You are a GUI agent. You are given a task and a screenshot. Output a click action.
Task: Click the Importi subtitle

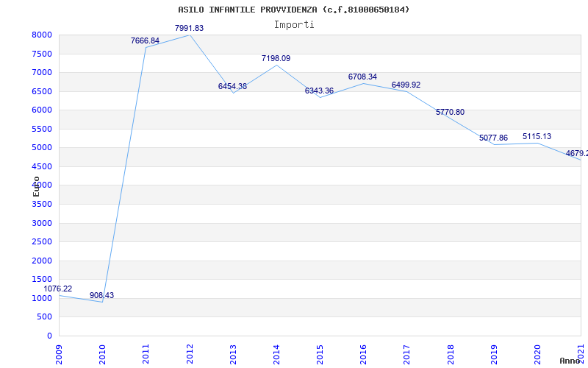pos(294,25)
